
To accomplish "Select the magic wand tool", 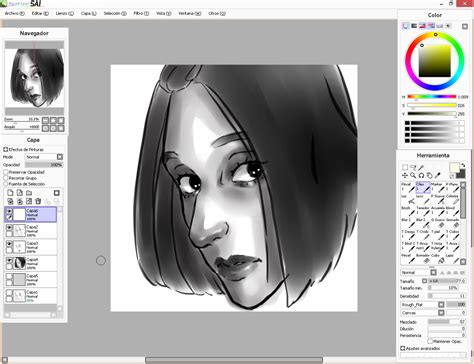I will coord(421,167).
